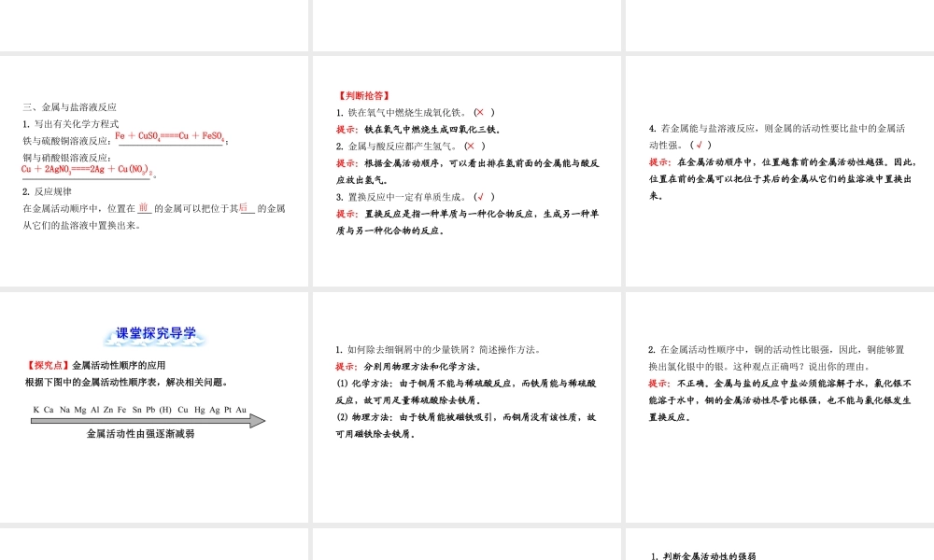Click the heading 1. 判断金属活动性的强弱

click(703, 556)
